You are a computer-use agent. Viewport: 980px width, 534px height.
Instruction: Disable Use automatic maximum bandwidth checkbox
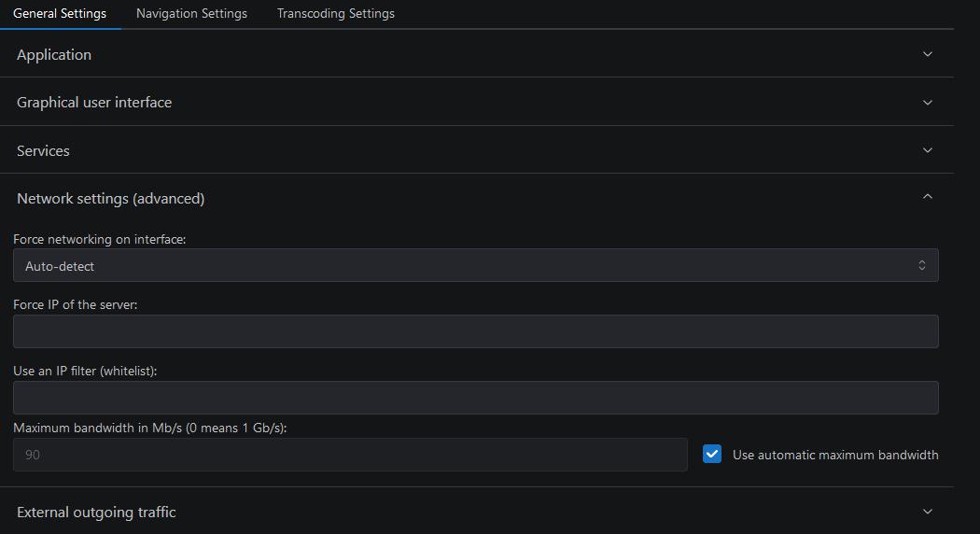[712, 454]
